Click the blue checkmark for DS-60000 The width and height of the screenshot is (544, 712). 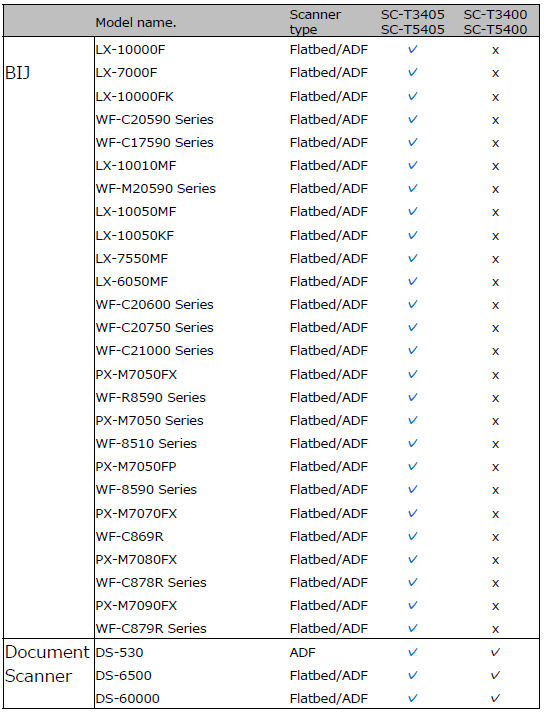(x=412, y=698)
